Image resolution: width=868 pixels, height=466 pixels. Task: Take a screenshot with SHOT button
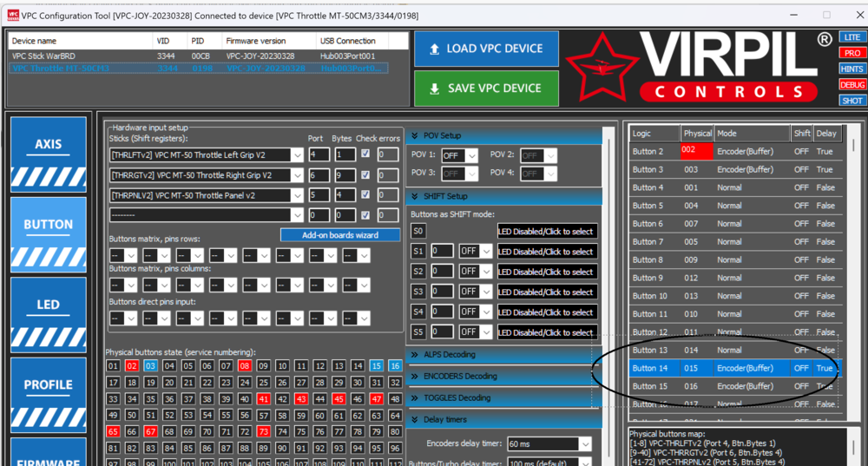pyautogui.click(x=852, y=101)
